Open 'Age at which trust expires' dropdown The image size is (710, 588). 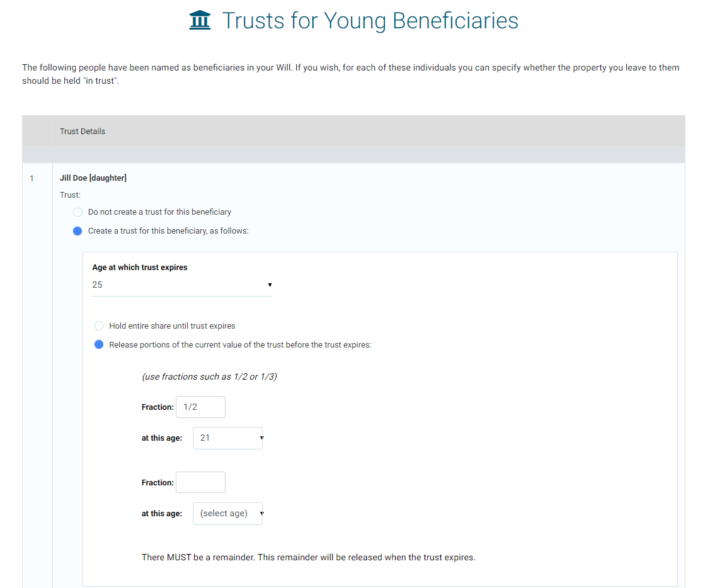point(182,285)
